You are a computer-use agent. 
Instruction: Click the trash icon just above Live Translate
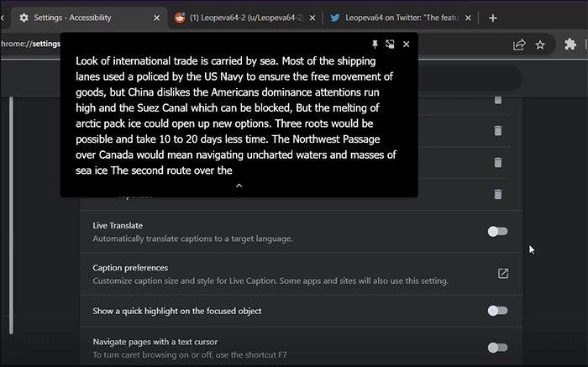tap(497, 194)
